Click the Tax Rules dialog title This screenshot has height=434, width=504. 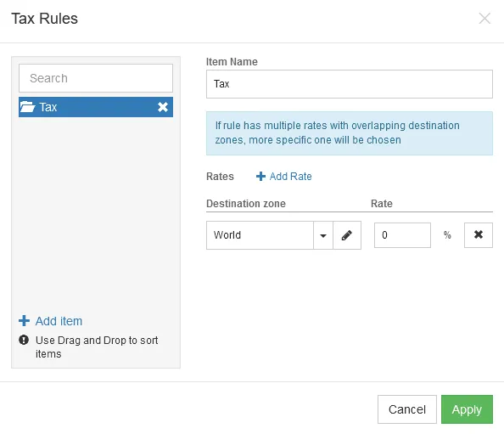(x=45, y=19)
